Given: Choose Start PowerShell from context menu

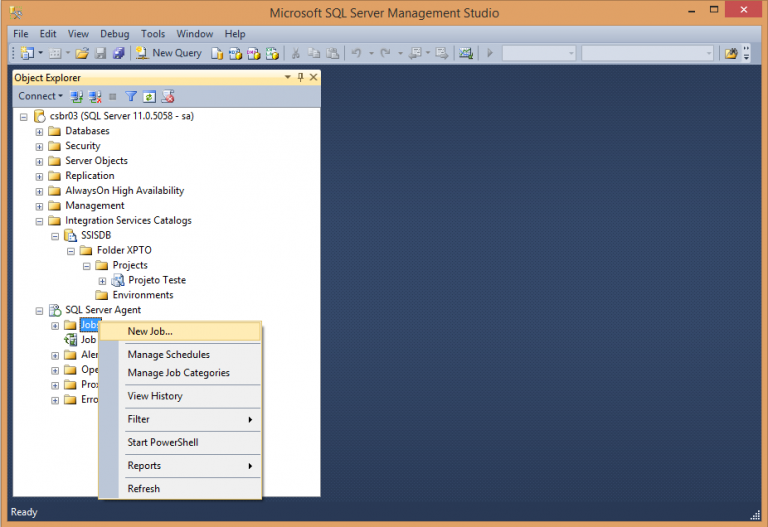Looking at the screenshot, I should [180, 442].
